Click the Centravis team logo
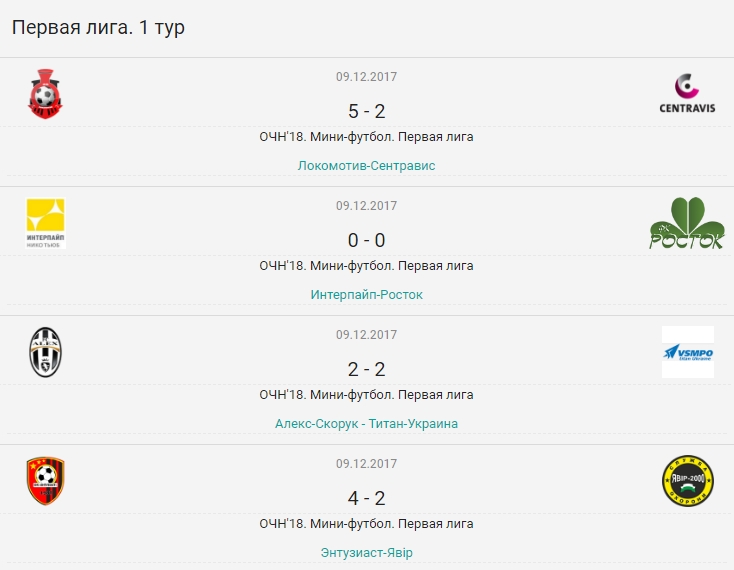 (687, 94)
